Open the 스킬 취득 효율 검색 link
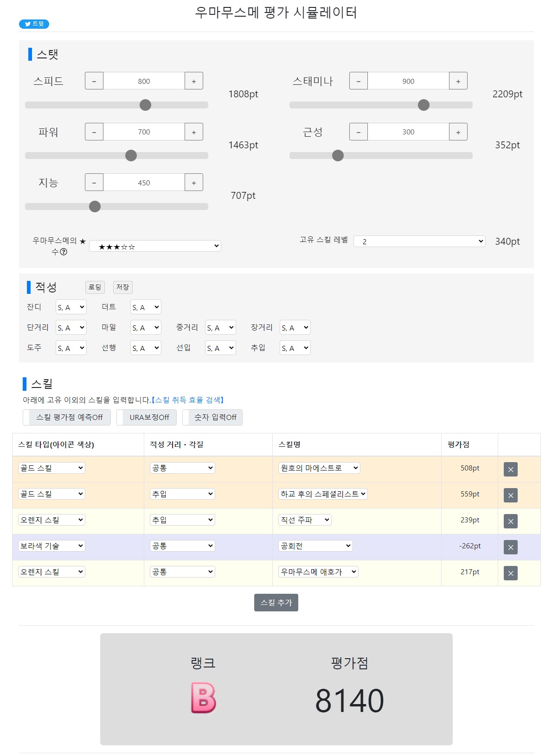 [x=188, y=400]
